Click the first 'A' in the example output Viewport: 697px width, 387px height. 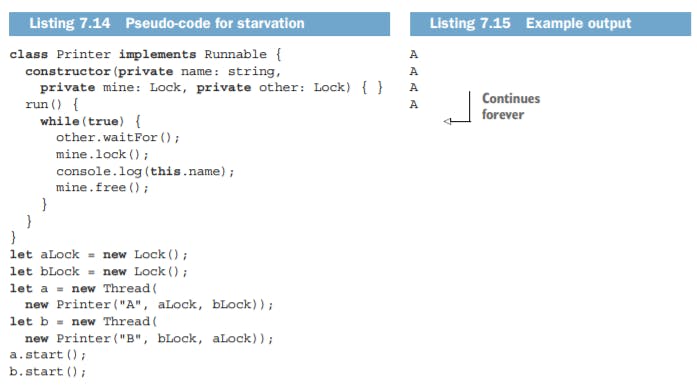(x=414, y=55)
